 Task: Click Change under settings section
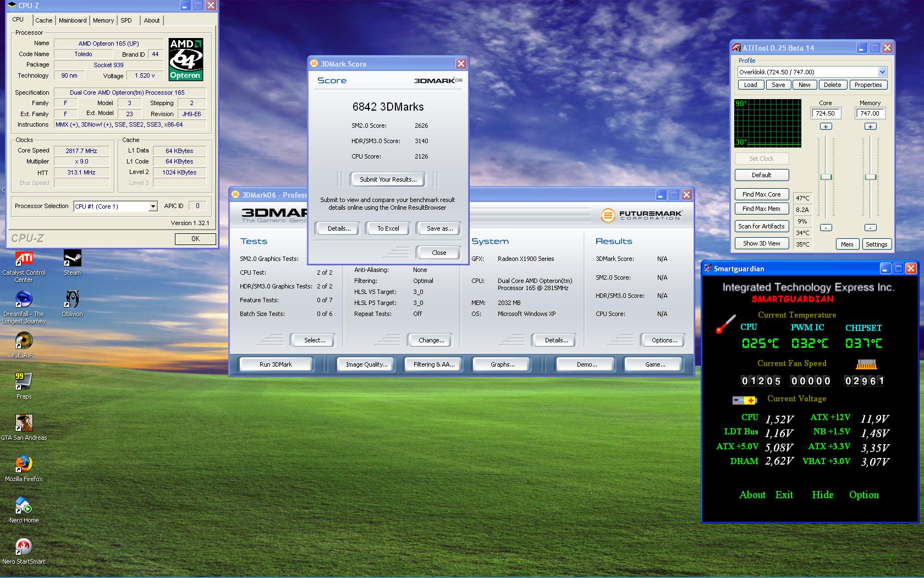(431, 340)
